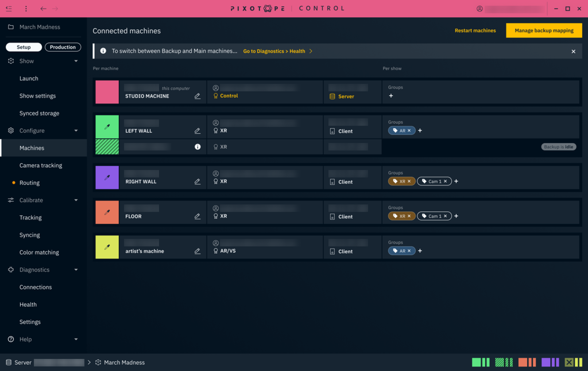Remove AR tag from LEFT WALL
The image size is (588, 371).
click(409, 131)
